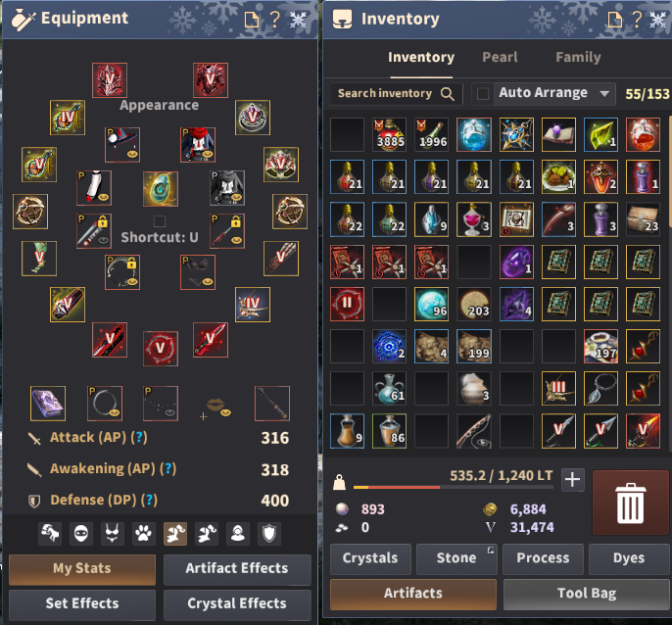Select the paw print pet icon

(143, 534)
